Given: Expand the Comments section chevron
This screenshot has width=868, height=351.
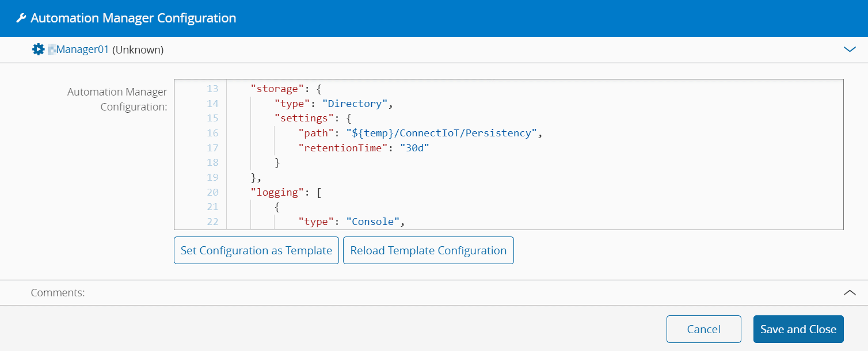Looking at the screenshot, I should pyautogui.click(x=849, y=292).
